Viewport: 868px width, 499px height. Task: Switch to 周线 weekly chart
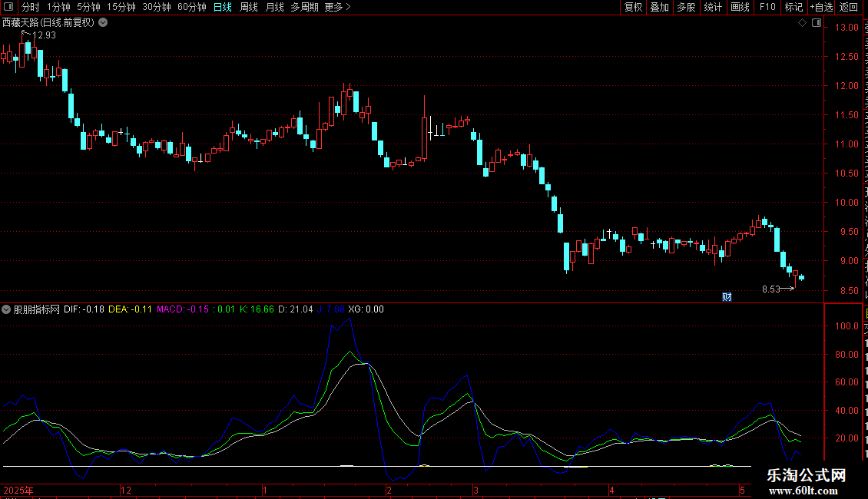point(249,7)
